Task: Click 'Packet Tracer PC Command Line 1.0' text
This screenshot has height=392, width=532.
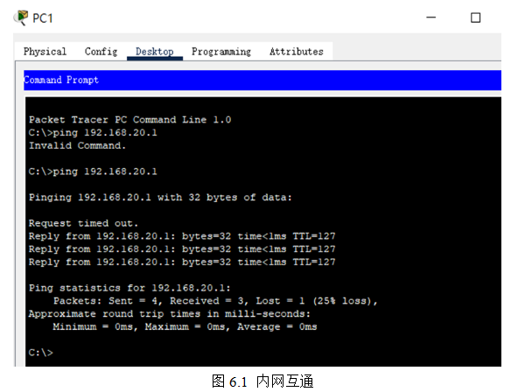Action: coord(130,120)
